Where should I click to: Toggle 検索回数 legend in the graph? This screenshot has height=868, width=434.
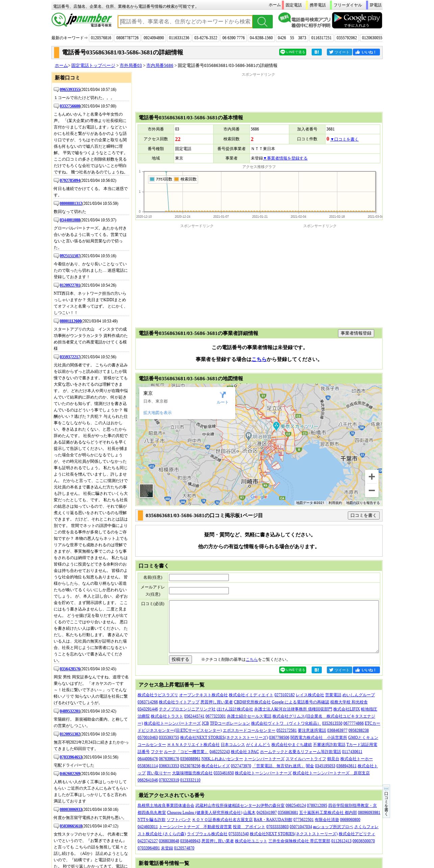pyautogui.click(x=185, y=179)
